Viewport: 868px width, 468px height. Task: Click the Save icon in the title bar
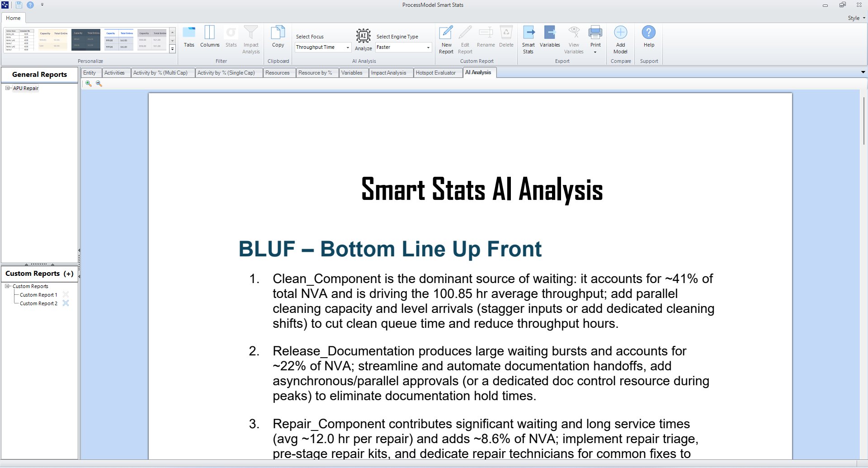click(x=19, y=5)
